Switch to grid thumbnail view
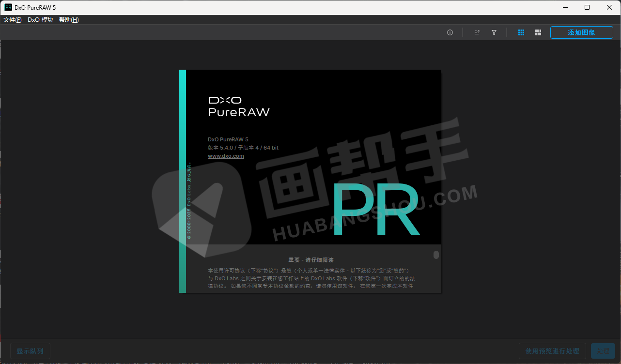Image resolution: width=621 pixels, height=364 pixels. coord(521,32)
